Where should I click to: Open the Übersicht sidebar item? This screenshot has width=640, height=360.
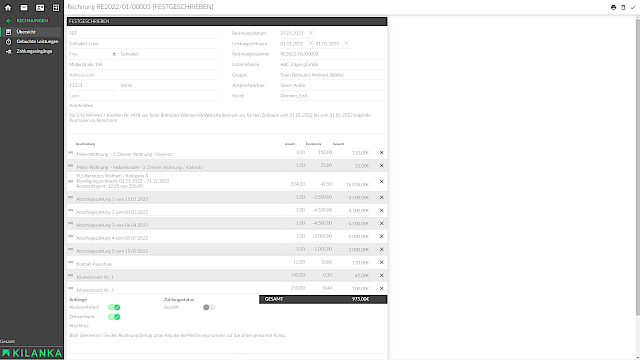[31, 32]
